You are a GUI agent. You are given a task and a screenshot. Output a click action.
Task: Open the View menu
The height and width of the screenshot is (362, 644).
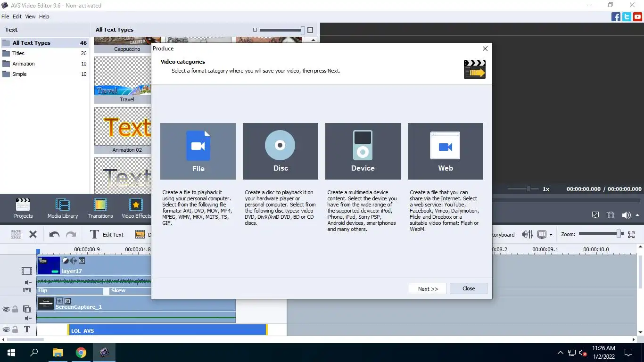pos(30,16)
